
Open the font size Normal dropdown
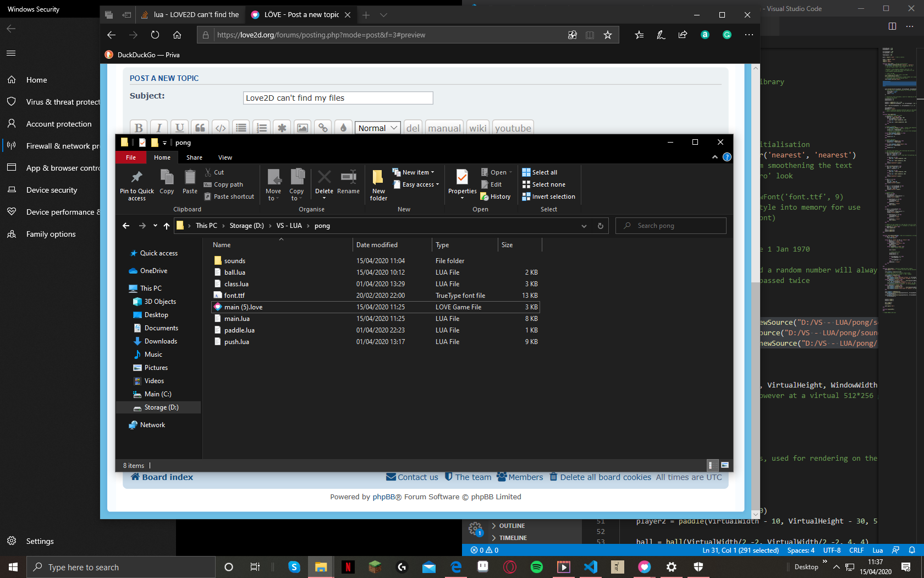pyautogui.click(x=378, y=128)
